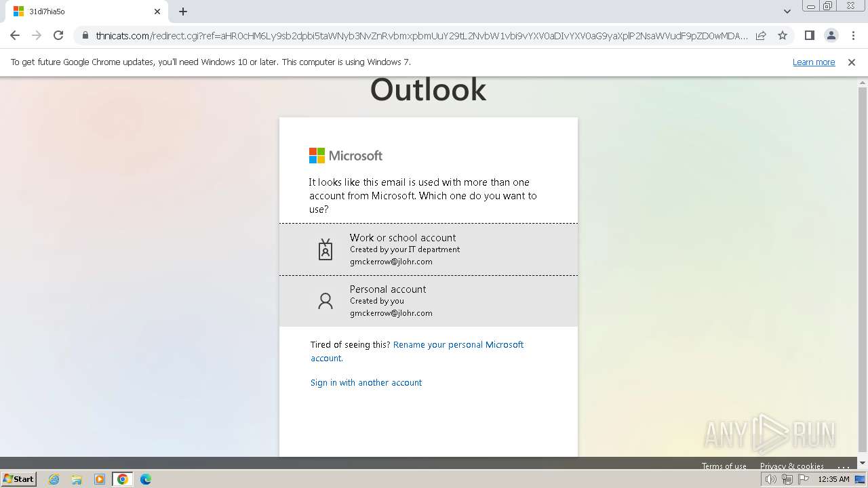Click the work account badge icon
The height and width of the screenshot is (488, 868).
point(325,249)
